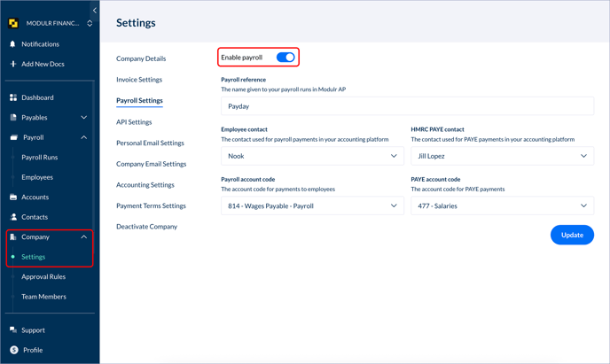Open the Employee contact dropdown
The image size is (610, 364).
pyautogui.click(x=312, y=156)
